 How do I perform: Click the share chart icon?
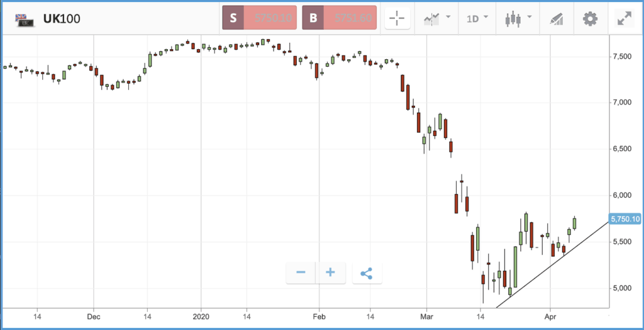[367, 273]
